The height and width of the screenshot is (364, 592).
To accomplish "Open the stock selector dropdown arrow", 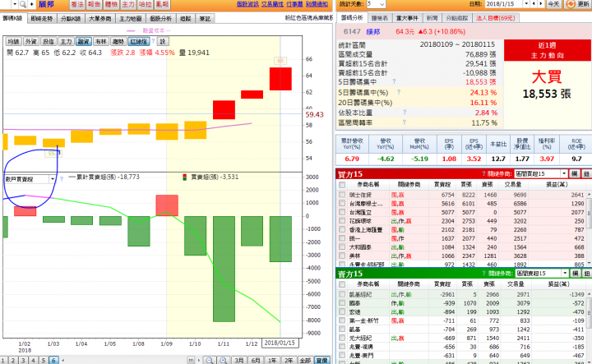I will (x=15, y=4).
